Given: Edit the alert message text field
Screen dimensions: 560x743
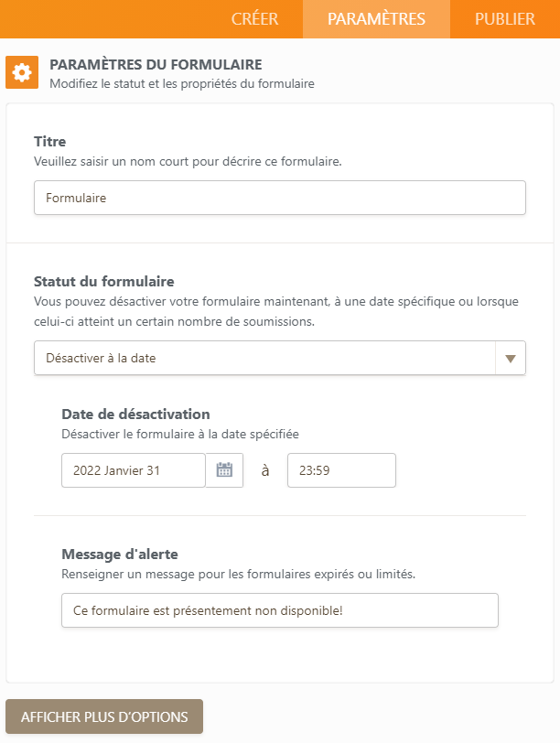Looking at the screenshot, I should 279,610.
